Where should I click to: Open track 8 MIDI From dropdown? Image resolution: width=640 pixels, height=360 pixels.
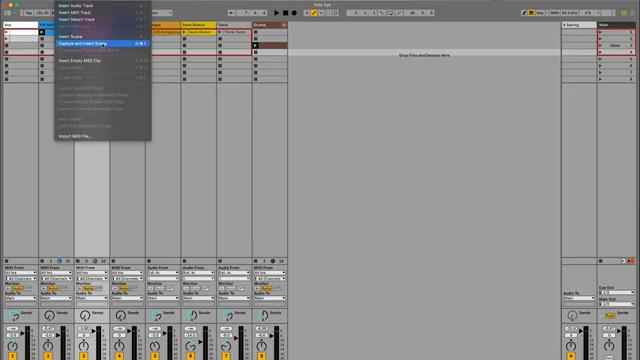pos(270,273)
